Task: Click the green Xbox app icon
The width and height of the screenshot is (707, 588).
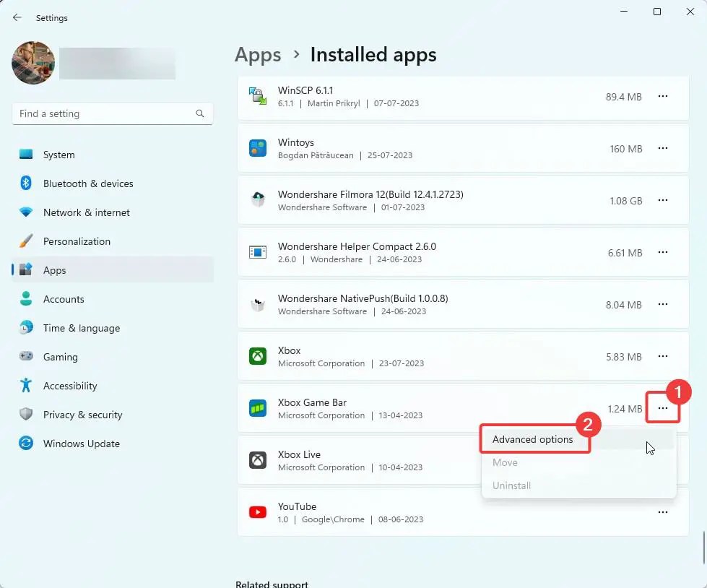Action: (x=258, y=356)
